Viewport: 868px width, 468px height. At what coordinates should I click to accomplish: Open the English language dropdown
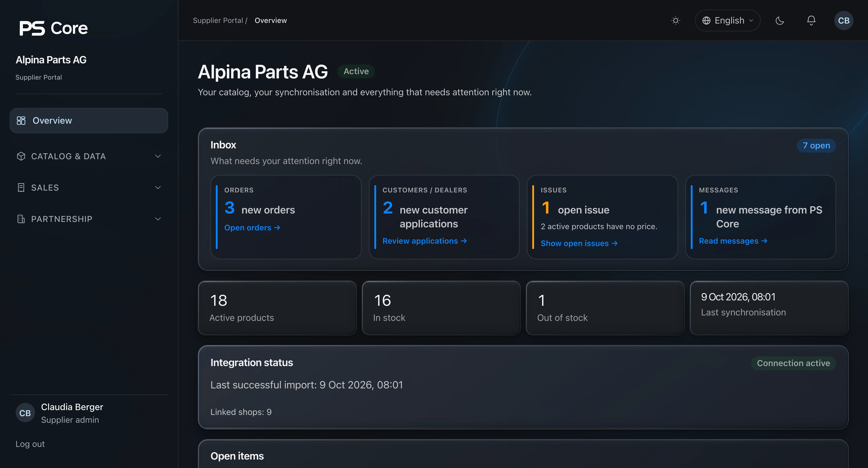(x=728, y=21)
